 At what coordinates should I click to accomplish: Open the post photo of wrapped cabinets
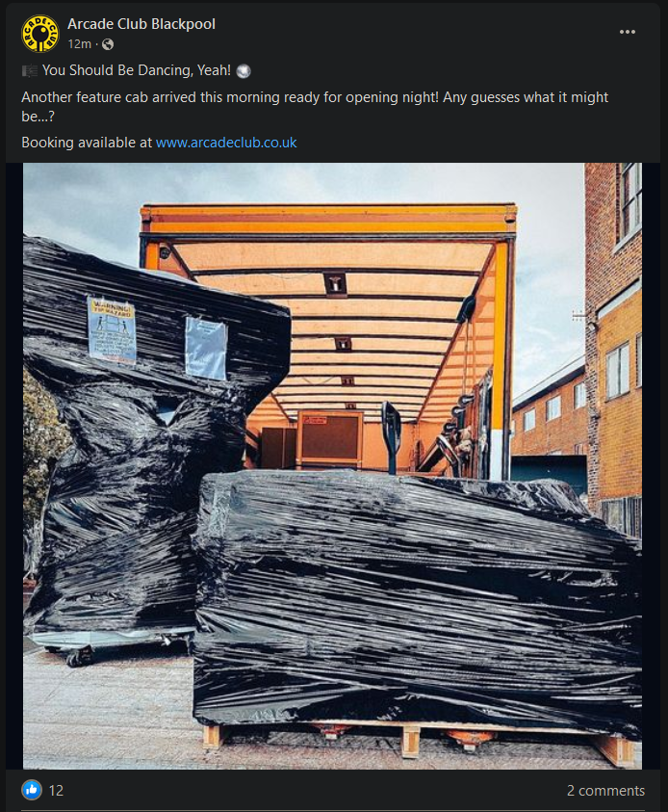[x=332, y=466]
